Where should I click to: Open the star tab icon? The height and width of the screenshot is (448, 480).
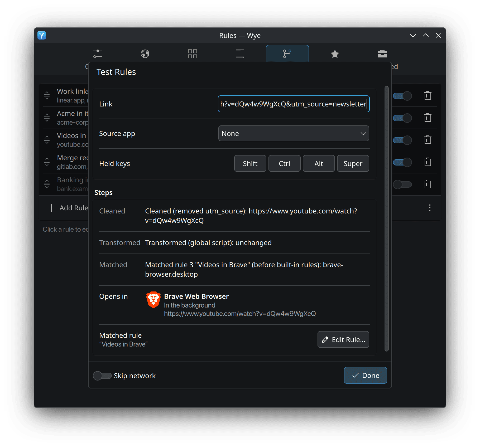335,54
